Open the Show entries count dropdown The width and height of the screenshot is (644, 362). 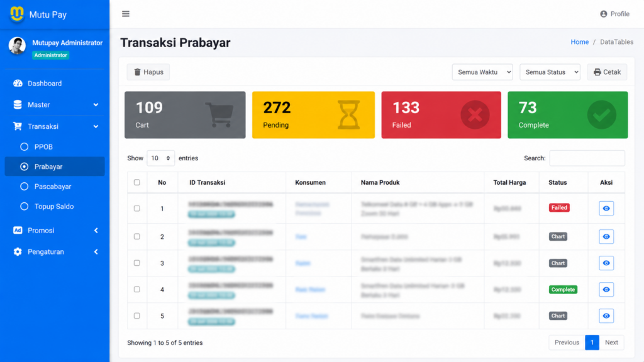[x=160, y=158]
